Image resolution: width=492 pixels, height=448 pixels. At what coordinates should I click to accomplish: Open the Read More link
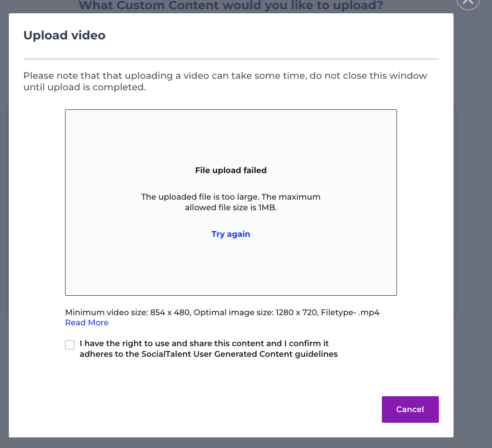(x=87, y=323)
